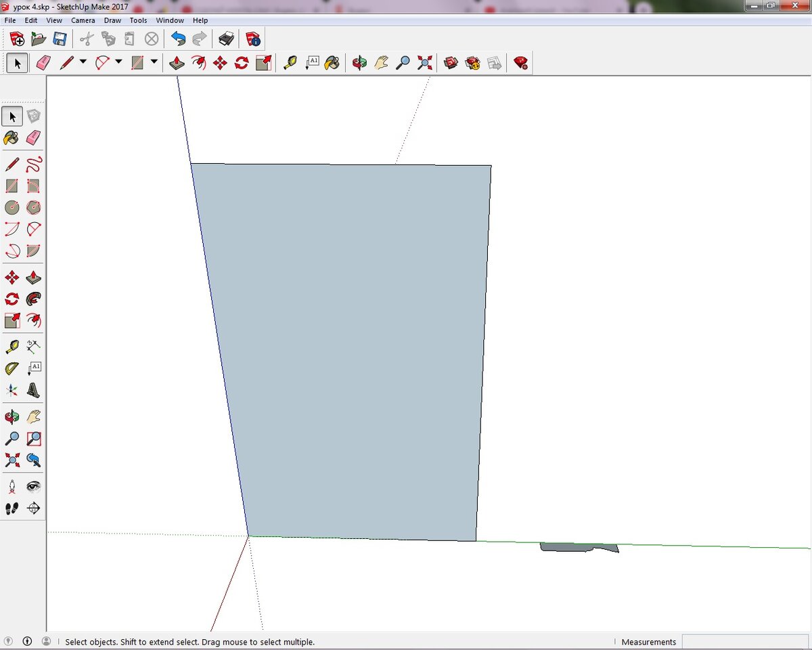Select the Make Component tool
This screenshot has height=650, width=812.
point(33,116)
